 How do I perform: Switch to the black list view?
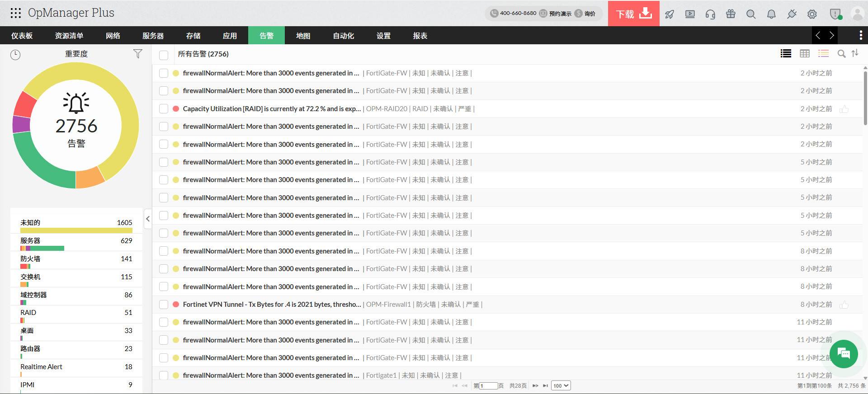(x=786, y=53)
